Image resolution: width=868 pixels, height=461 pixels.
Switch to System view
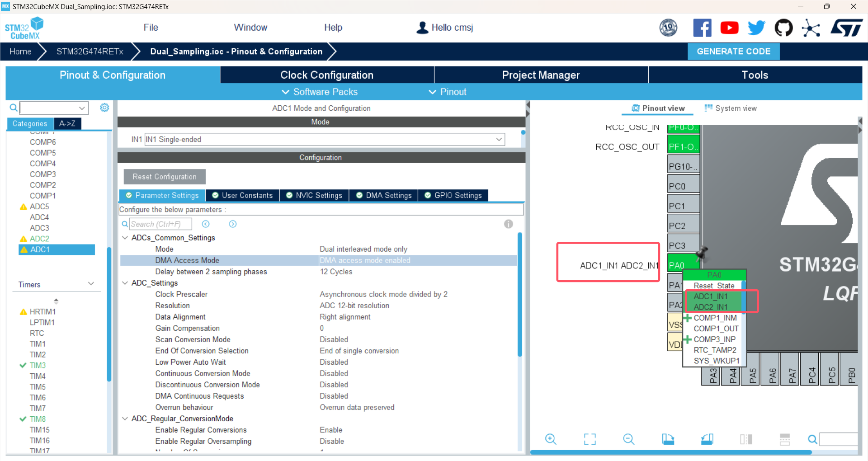click(x=731, y=108)
